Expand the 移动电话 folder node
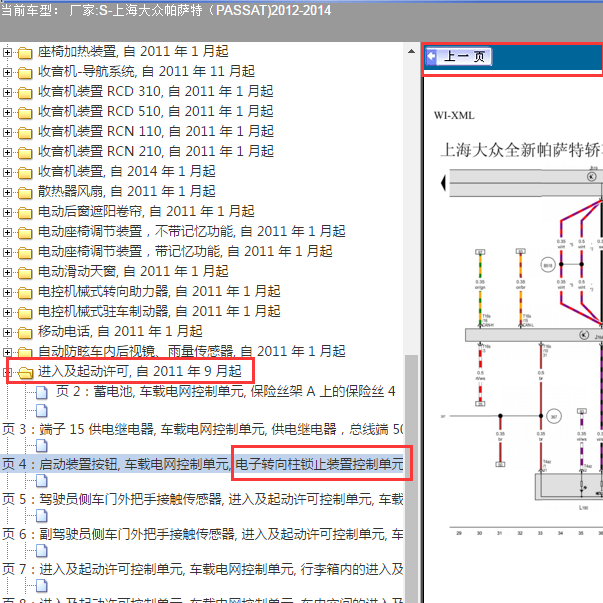This screenshot has width=603, height=603. click(x=7, y=332)
